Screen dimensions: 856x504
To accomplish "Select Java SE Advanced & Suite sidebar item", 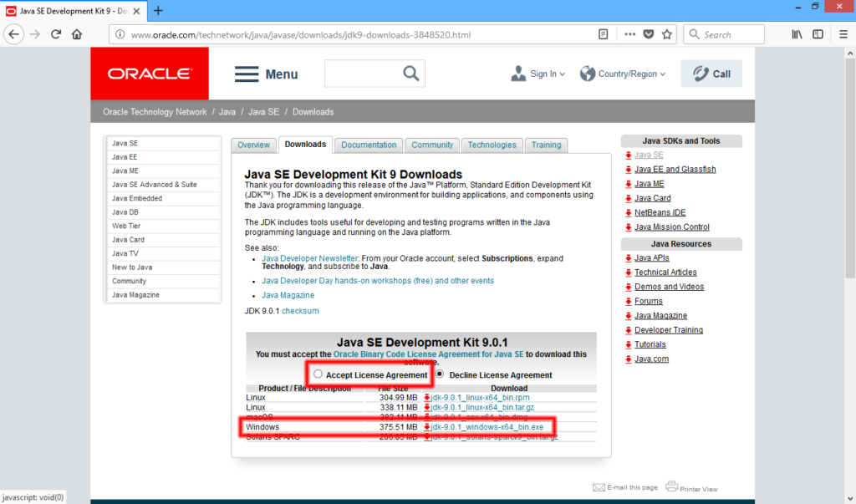I will 163,185.
